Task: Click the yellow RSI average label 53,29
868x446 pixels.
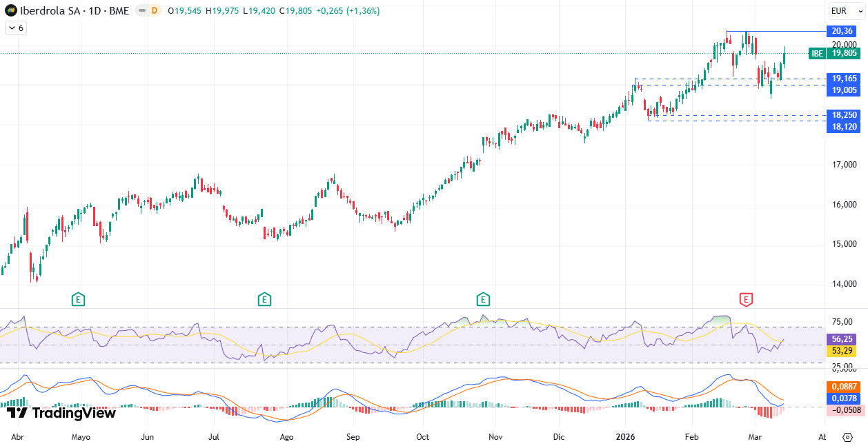Action: pyautogui.click(x=843, y=351)
